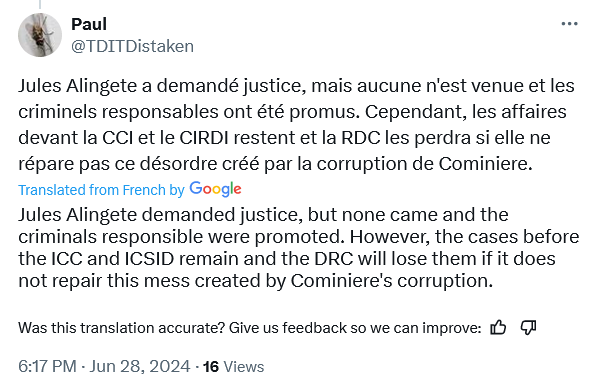Click 'Translated from French by' link
Image resolution: width=598 pixels, height=387 pixels.
101,190
